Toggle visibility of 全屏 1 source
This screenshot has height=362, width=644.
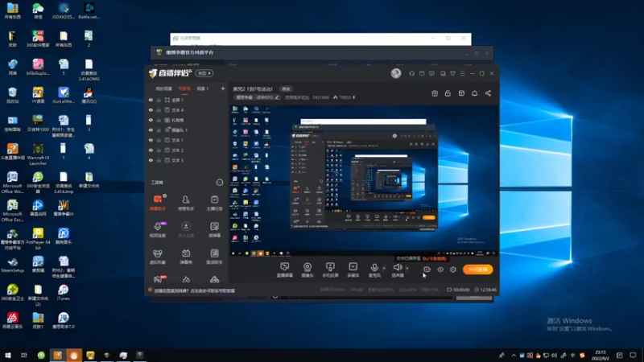(x=151, y=100)
